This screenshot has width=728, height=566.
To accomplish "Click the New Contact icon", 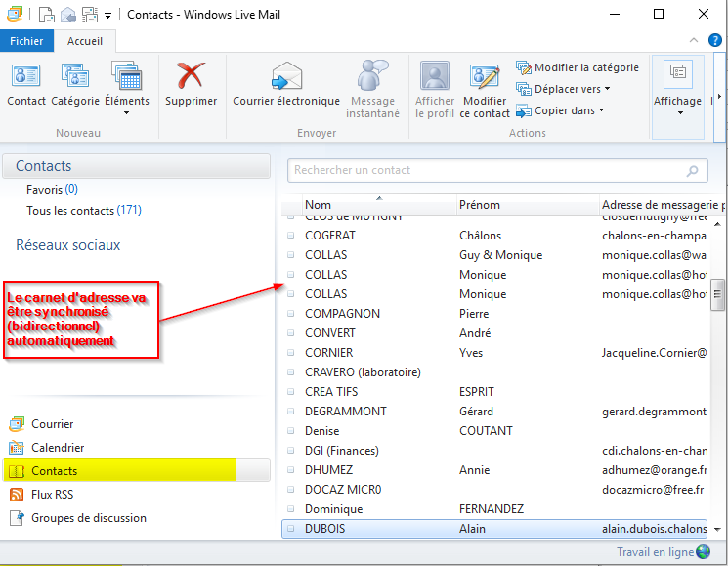I will coord(26,76).
